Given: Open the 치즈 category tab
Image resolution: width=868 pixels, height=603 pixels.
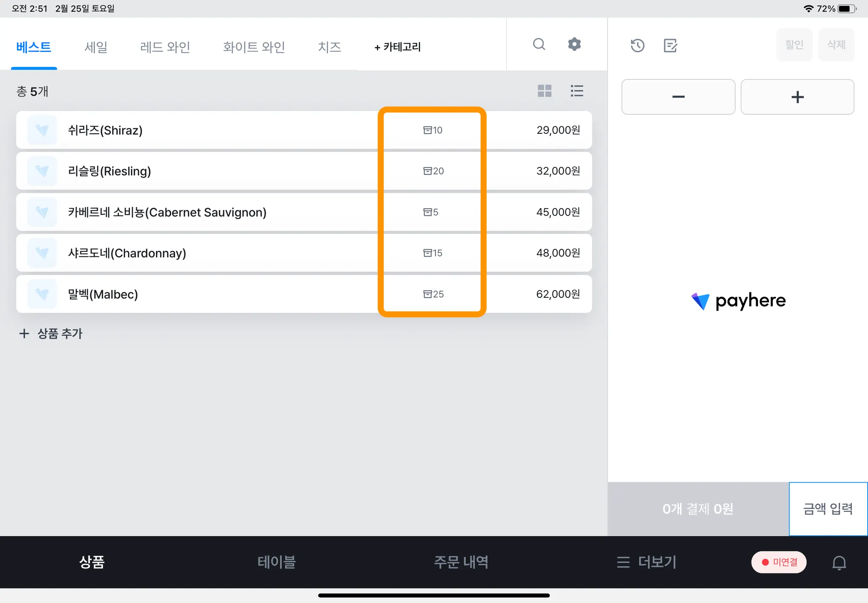Looking at the screenshot, I should pyautogui.click(x=329, y=47).
